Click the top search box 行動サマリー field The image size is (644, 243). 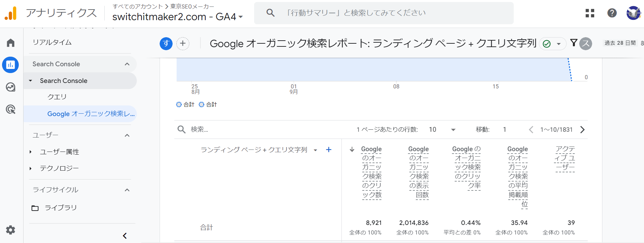(x=384, y=13)
